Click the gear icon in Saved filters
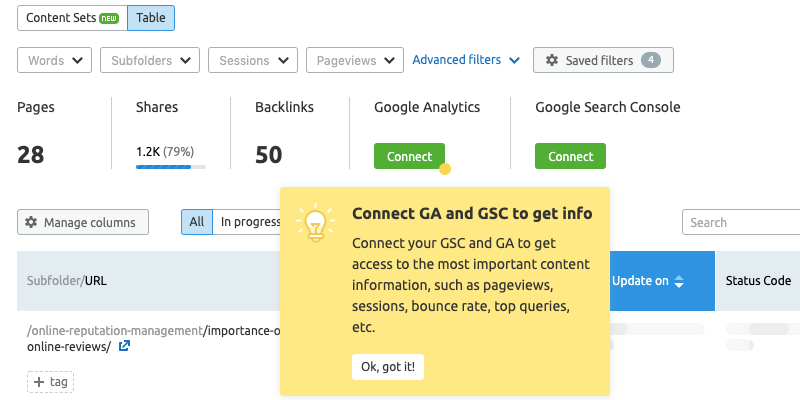Viewport: 800px width, 400px height. click(x=552, y=60)
